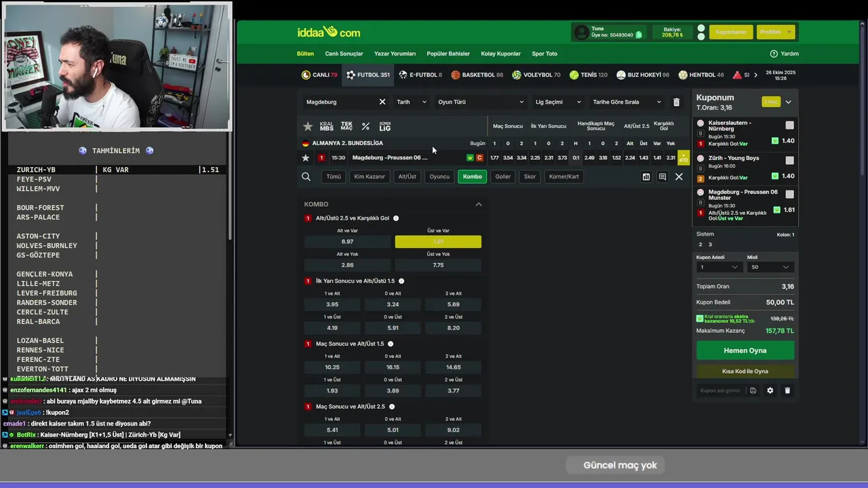The image size is (868, 488).
Task: Delete the coupon with trash icon
Action: [787, 390]
